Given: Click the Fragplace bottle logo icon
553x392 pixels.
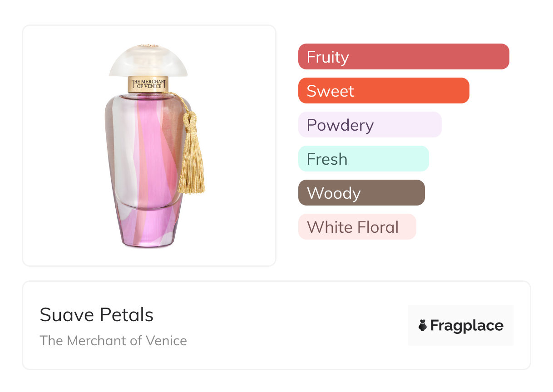Looking at the screenshot, I should point(423,325).
